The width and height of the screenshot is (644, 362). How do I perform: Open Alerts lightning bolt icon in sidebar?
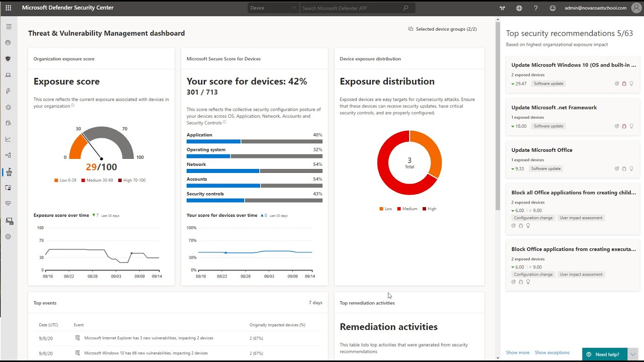click(8, 91)
